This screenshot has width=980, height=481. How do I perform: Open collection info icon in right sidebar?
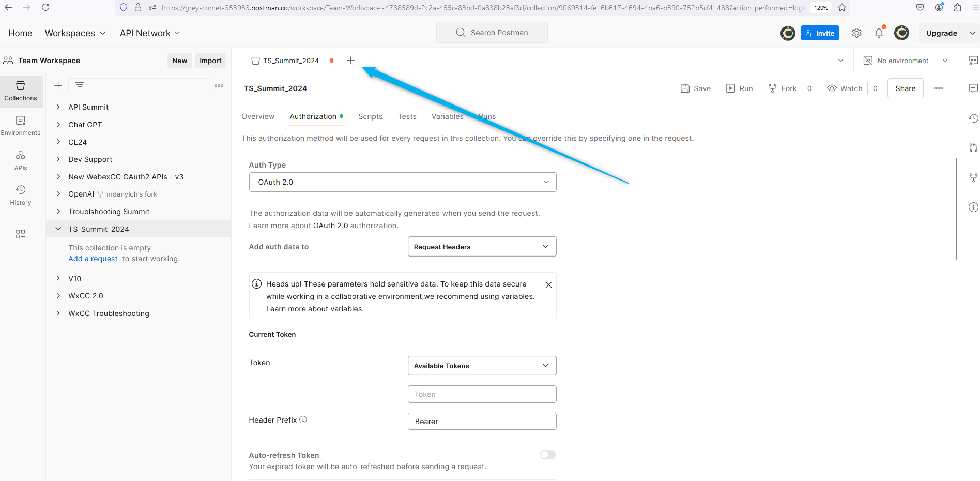973,207
